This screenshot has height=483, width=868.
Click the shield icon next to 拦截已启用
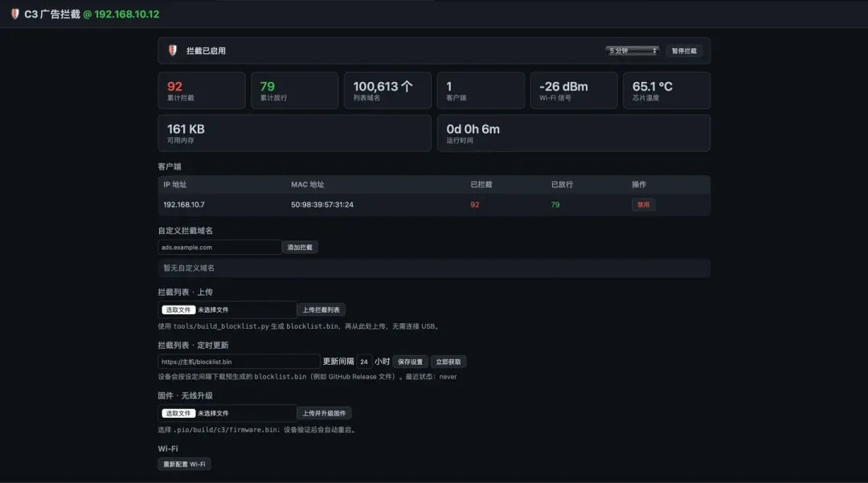pos(173,51)
